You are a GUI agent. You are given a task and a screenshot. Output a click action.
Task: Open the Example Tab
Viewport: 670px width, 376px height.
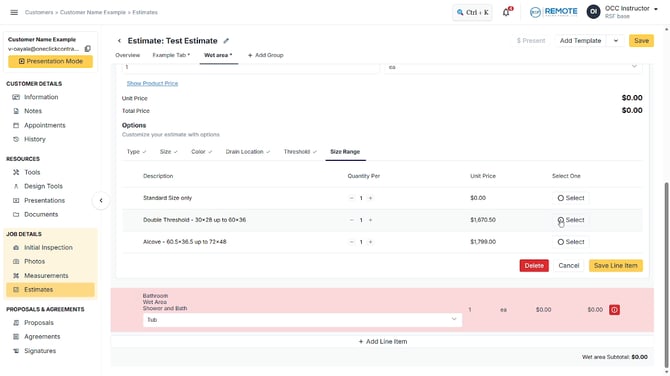tap(171, 55)
